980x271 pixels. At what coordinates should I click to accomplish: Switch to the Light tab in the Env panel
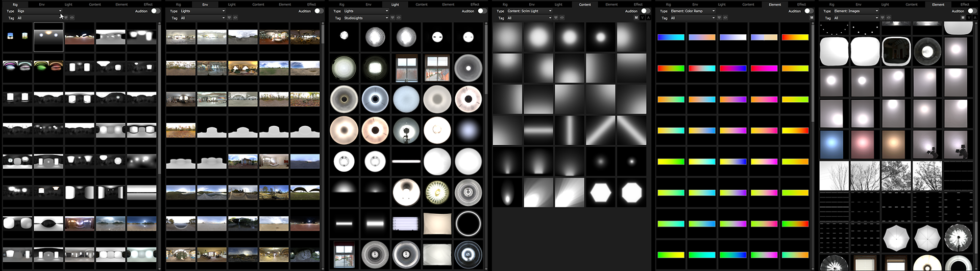pyautogui.click(x=232, y=4)
